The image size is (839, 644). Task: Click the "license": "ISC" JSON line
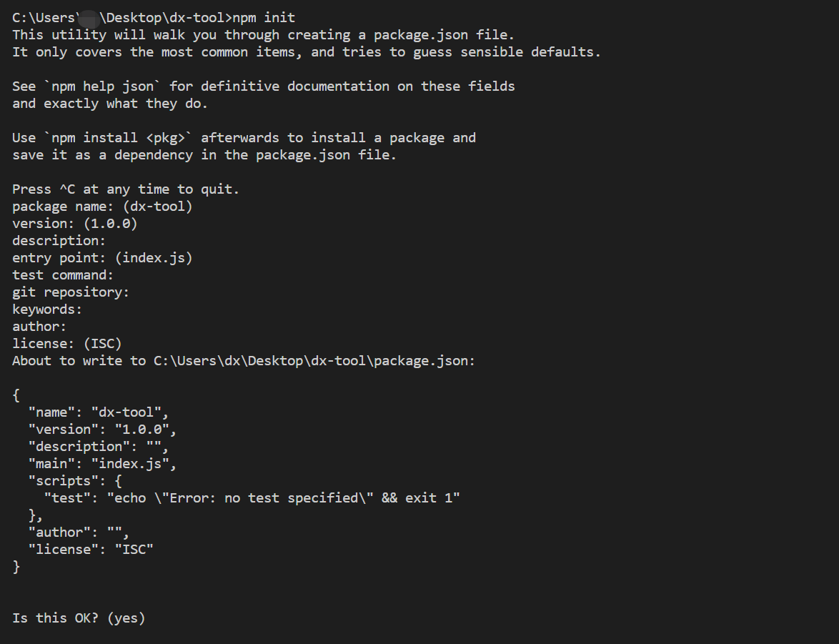point(91,549)
